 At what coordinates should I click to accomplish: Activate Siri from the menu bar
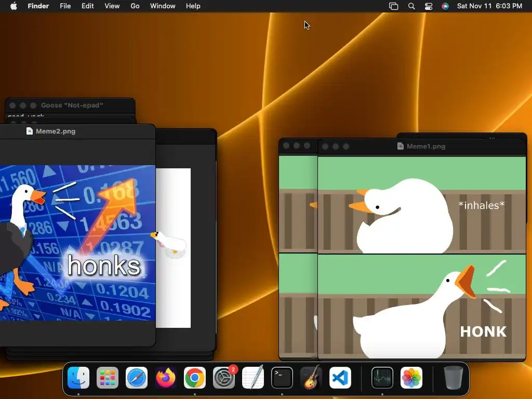(x=445, y=6)
